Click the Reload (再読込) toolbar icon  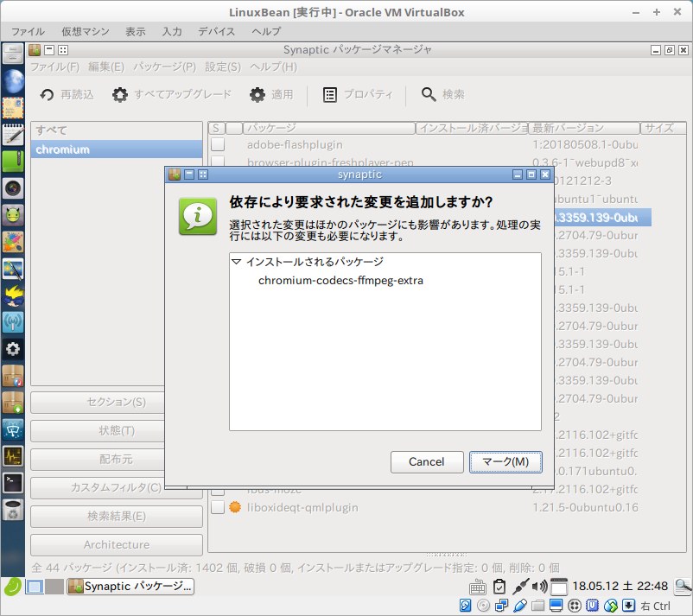47,94
